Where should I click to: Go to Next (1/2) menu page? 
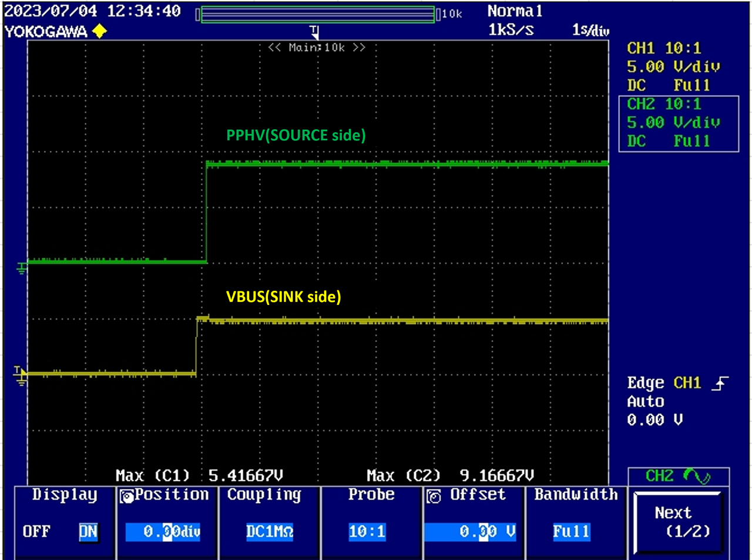(677, 522)
